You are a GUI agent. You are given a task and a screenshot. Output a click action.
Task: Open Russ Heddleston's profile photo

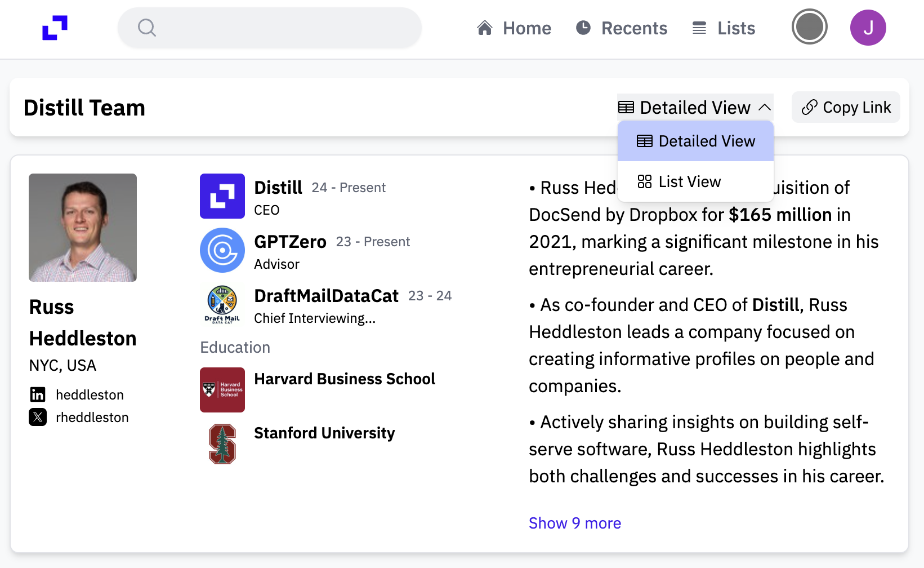pos(83,228)
